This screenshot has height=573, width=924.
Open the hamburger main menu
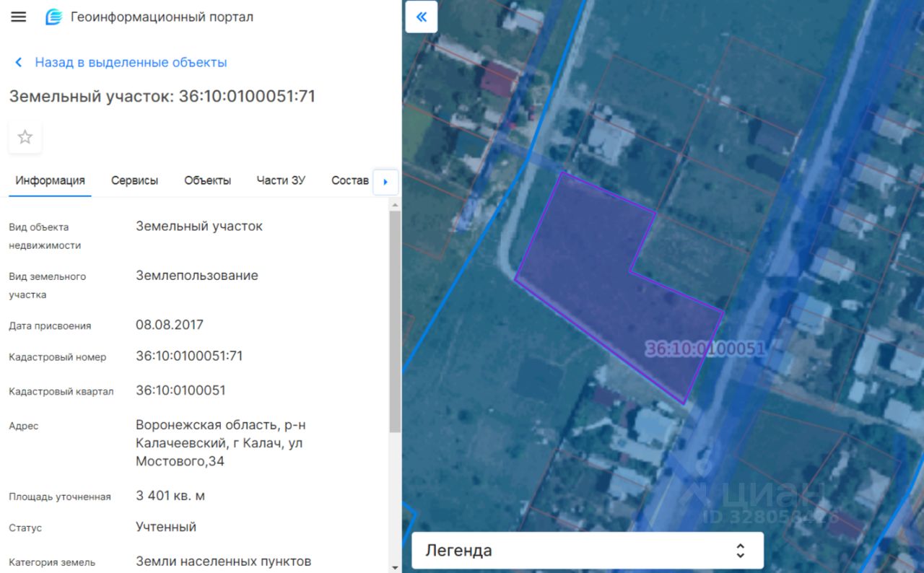coord(19,17)
